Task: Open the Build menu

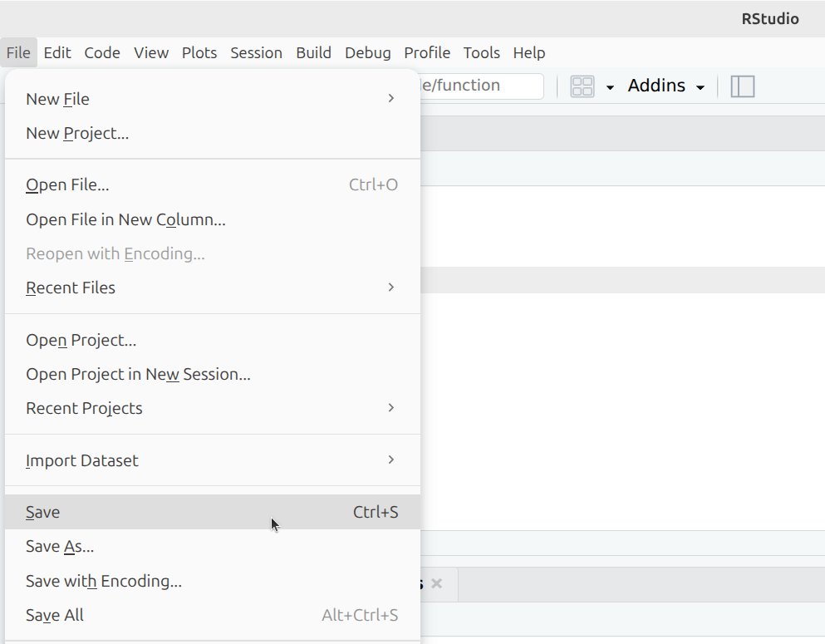Action: pyautogui.click(x=313, y=52)
